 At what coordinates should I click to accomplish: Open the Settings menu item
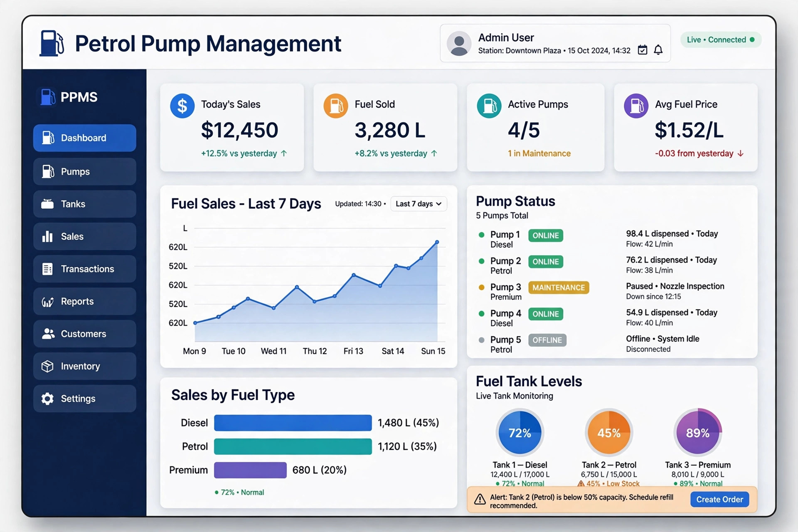pyautogui.click(x=85, y=399)
